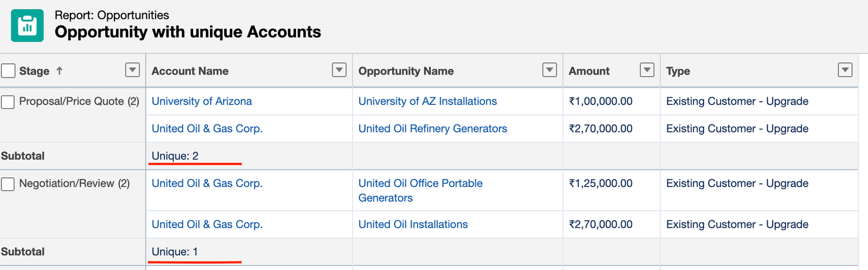Open University of AZ Installations opportunity
868x270 pixels.
point(427,101)
